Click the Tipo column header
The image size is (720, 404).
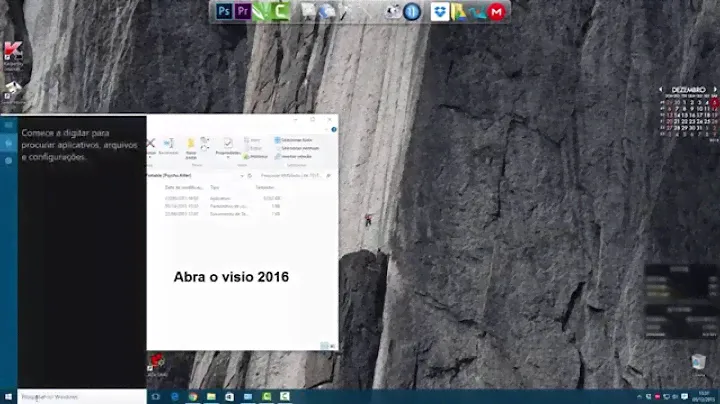[x=215, y=188]
